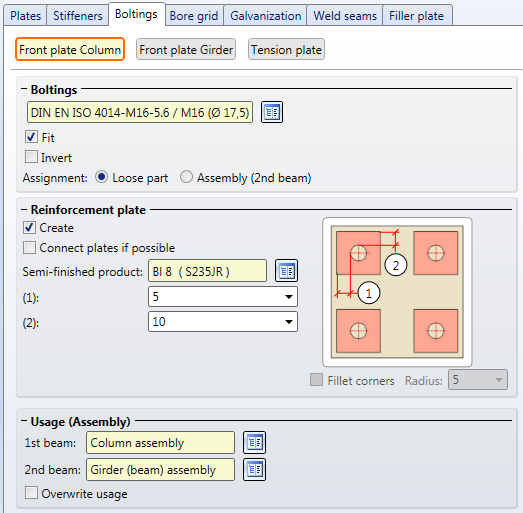
Task: Toggle Overwrite usage checkbox
Action: coord(31,492)
